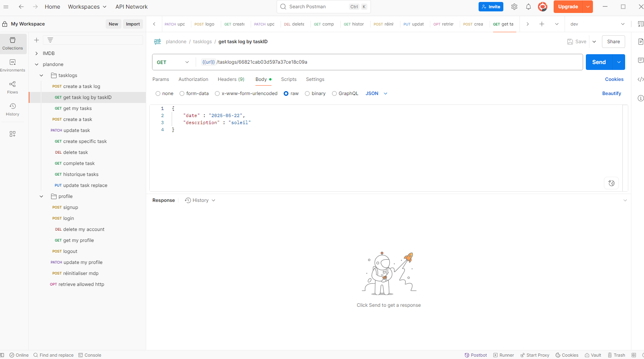Image resolution: width=644 pixels, height=359 pixels.
Task: Select the raw body format
Action: (286, 93)
